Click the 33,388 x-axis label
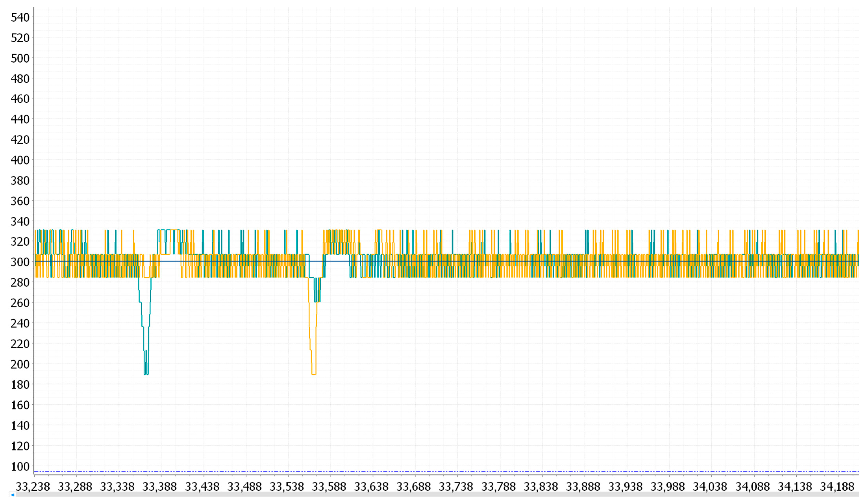The width and height of the screenshot is (868, 503). 159,486
